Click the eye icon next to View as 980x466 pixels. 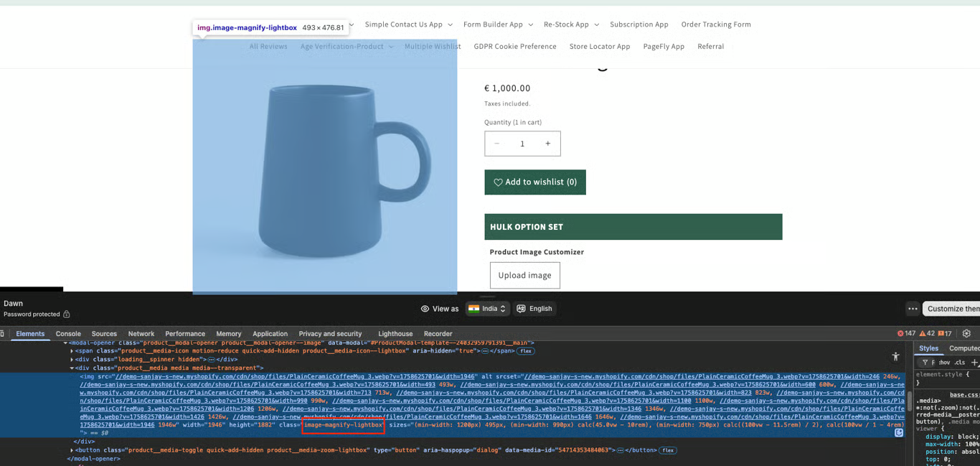pyautogui.click(x=425, y=309)
